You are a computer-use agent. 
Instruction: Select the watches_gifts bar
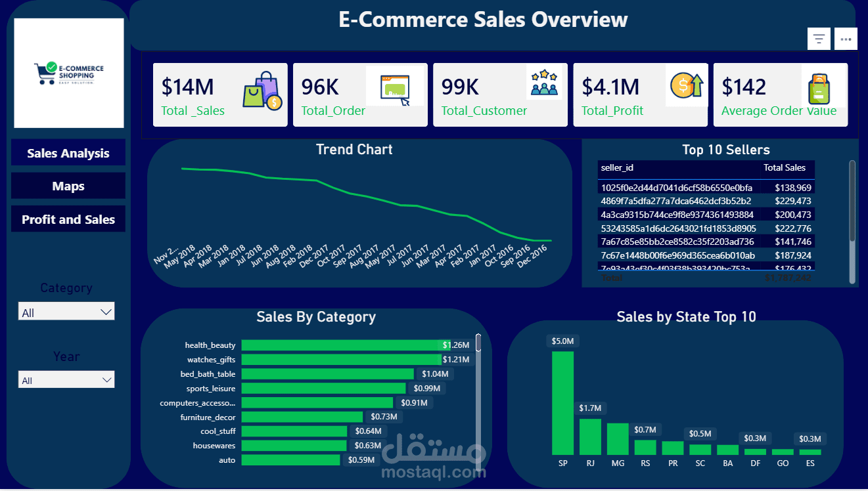341,360
